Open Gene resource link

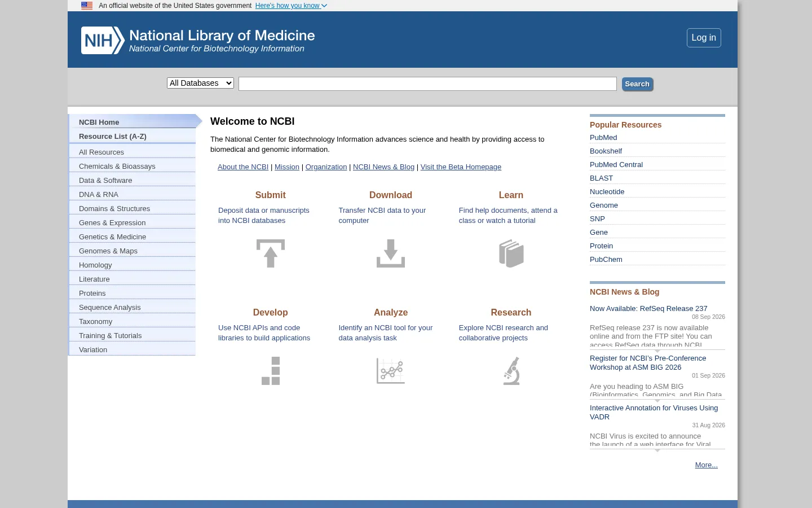pyautogui.click(x=599, y=232)
